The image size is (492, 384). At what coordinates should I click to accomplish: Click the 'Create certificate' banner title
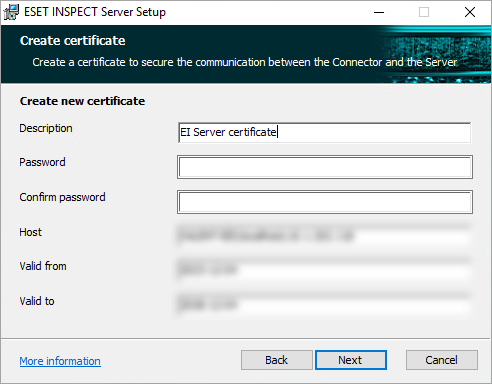pos(73,41)
